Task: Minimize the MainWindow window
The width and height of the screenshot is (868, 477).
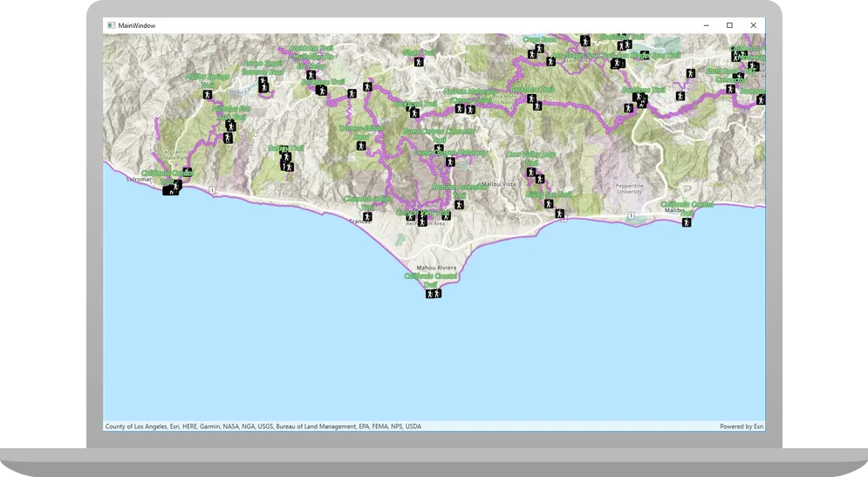Action: (707, 25)
